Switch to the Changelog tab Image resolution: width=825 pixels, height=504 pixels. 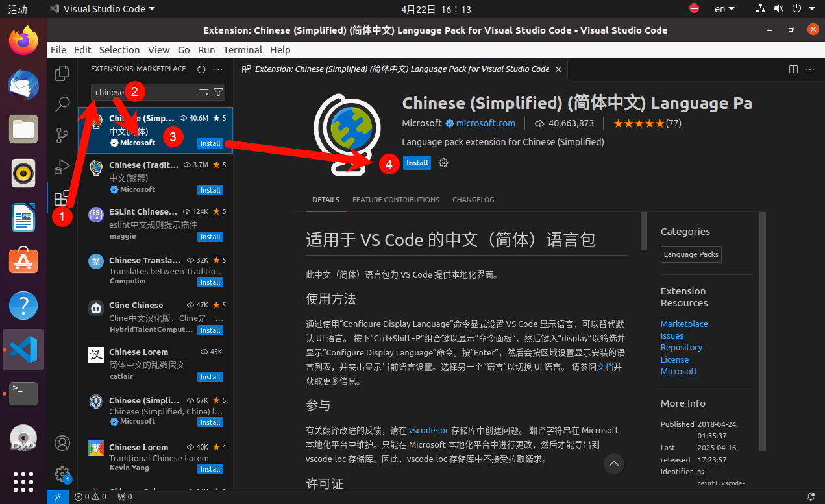473,200
